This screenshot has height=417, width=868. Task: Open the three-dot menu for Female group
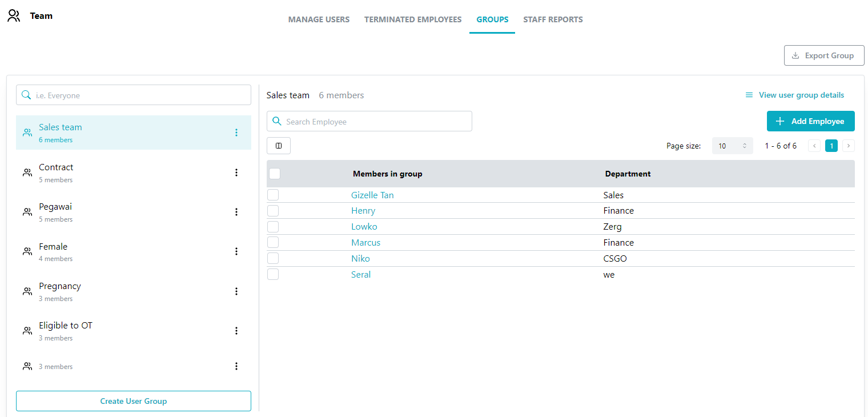click(236, 251)
